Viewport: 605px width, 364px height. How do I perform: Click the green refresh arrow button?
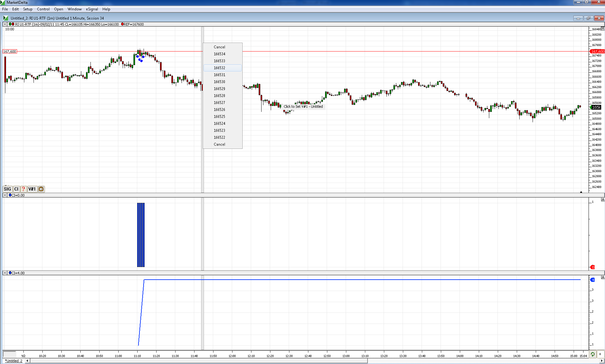coord(593,354)
